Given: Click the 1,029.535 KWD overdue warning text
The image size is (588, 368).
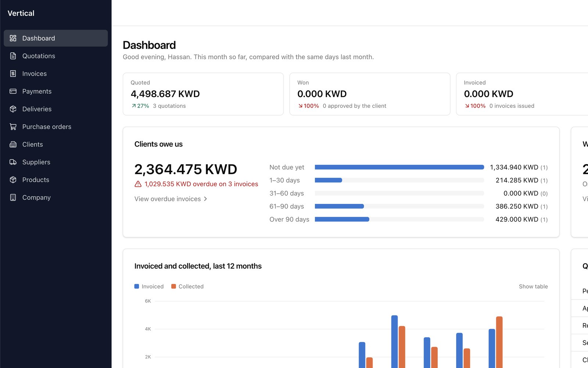Looking at the screenshot, I should click(x=201, y=184).
